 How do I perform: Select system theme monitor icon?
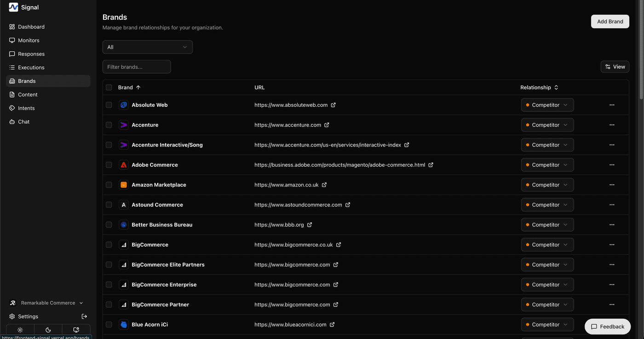[x=76, y=330]
